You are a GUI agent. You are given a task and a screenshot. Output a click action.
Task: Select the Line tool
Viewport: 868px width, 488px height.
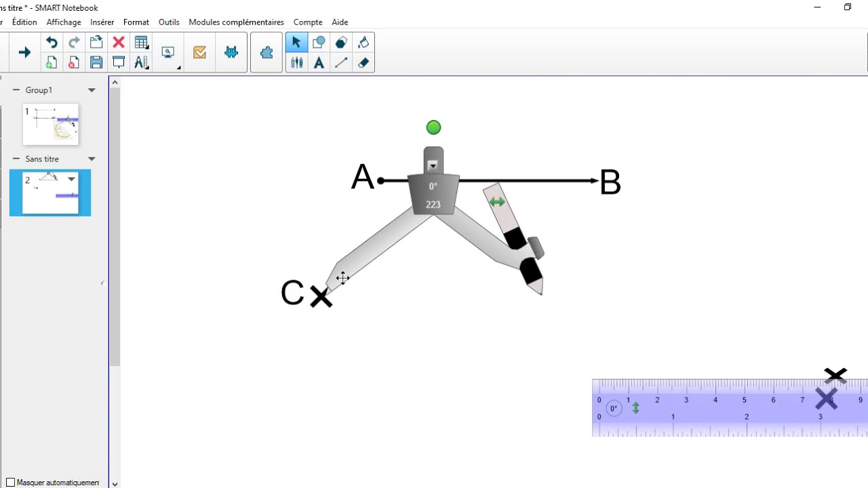pyautogui.click(x=341, y=62)
